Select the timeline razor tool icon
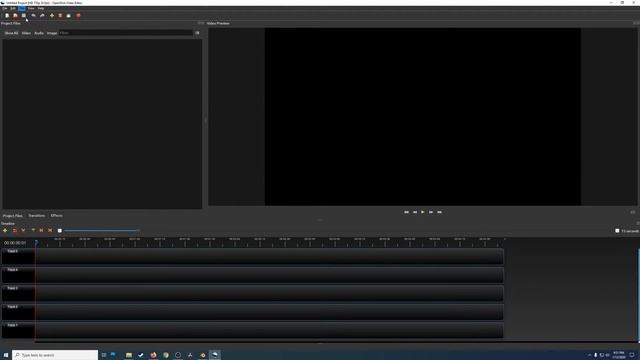The width and height of the screenshot is (640, 360). (x=23, y=231)
